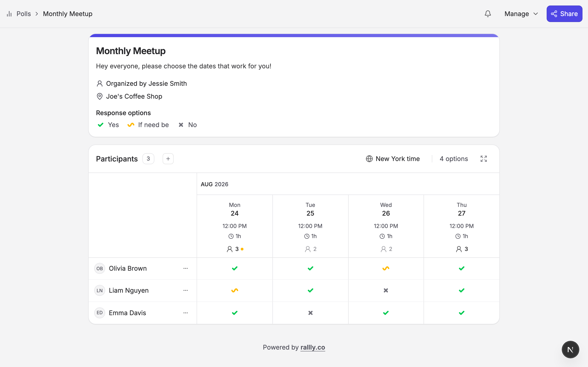588x367 pixels.
Task: Open the Manage dropdown menu
Action: click(521, 14)
